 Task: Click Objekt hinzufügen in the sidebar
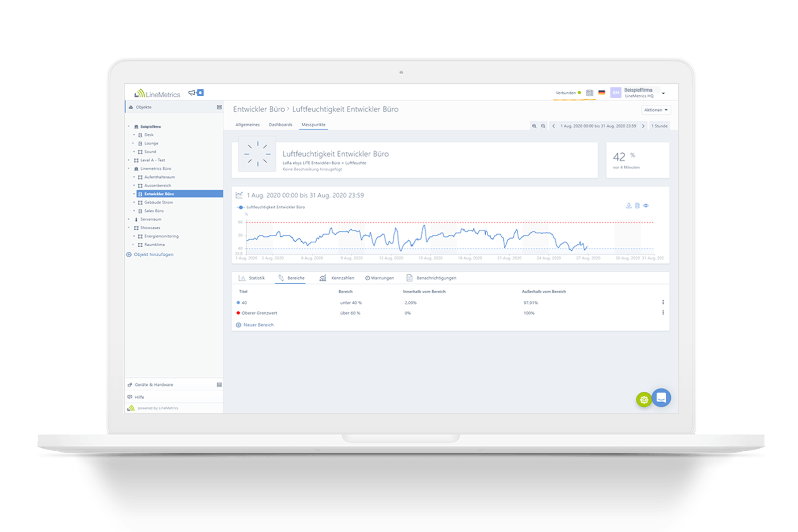(x=153, y=254)
